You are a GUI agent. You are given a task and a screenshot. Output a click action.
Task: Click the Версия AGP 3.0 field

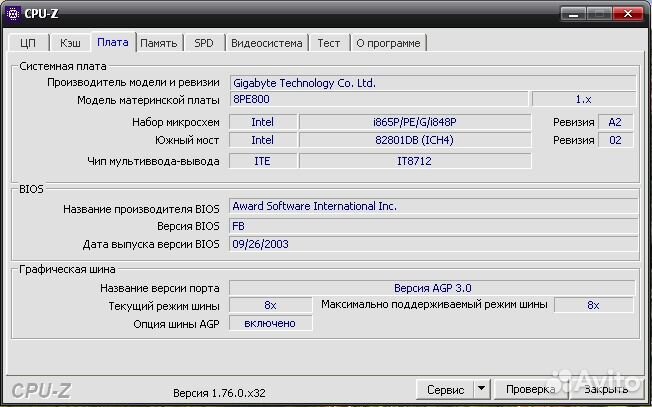pos(432,288)
